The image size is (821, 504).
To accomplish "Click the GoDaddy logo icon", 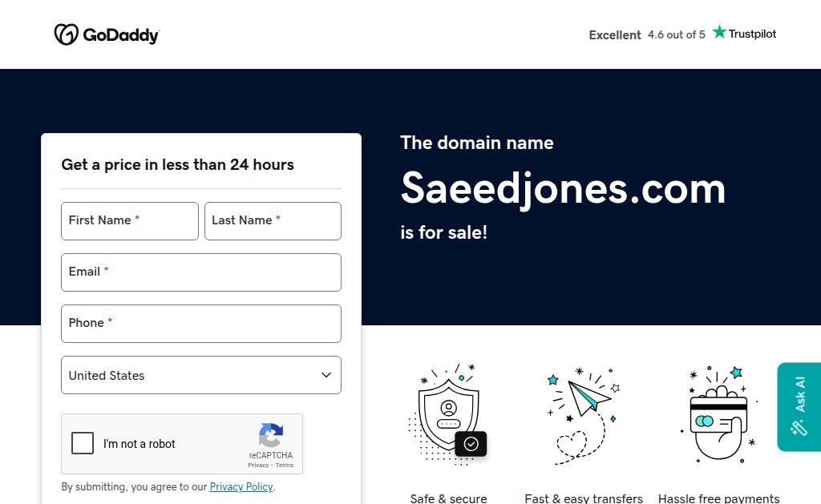I will (x=66, y=34).
